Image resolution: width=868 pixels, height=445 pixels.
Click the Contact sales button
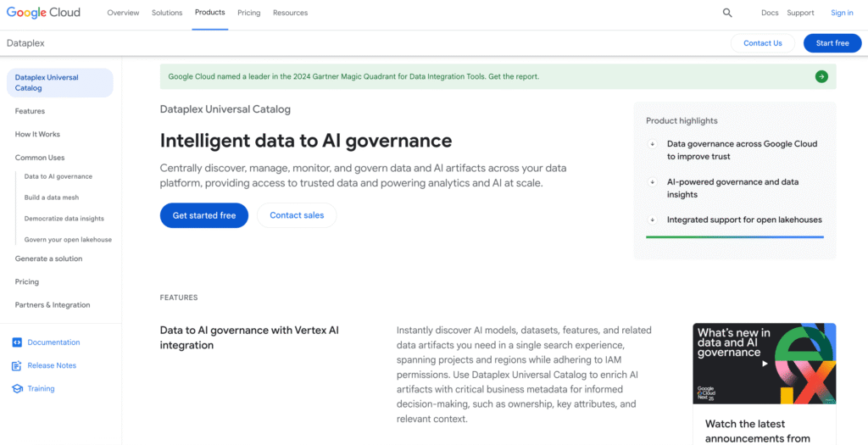297,215
